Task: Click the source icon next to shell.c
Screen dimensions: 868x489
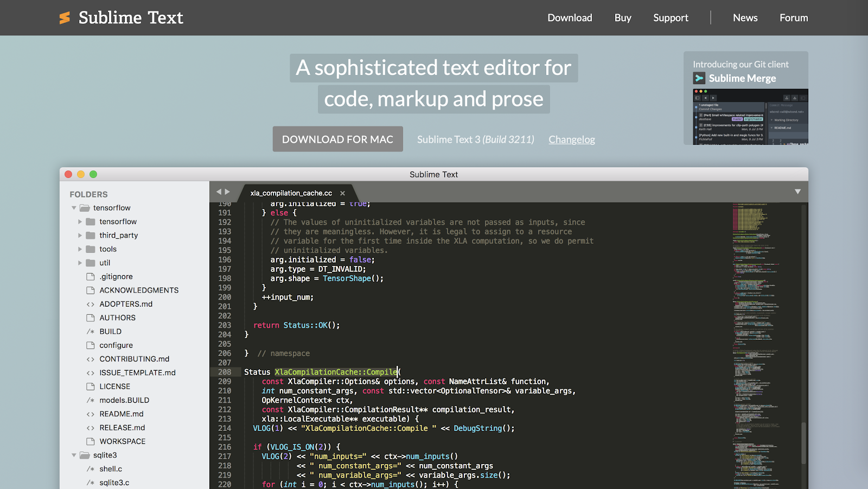Action: (x=91, y=469)
